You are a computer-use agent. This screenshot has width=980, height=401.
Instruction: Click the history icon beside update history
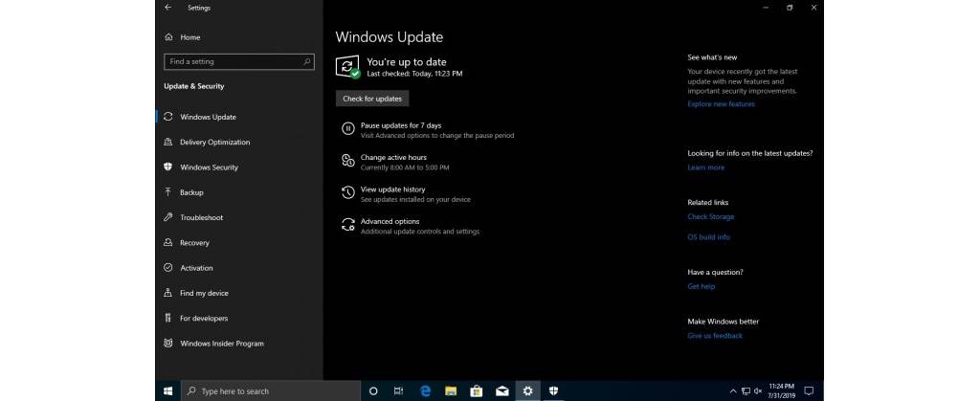click(348, 192)
